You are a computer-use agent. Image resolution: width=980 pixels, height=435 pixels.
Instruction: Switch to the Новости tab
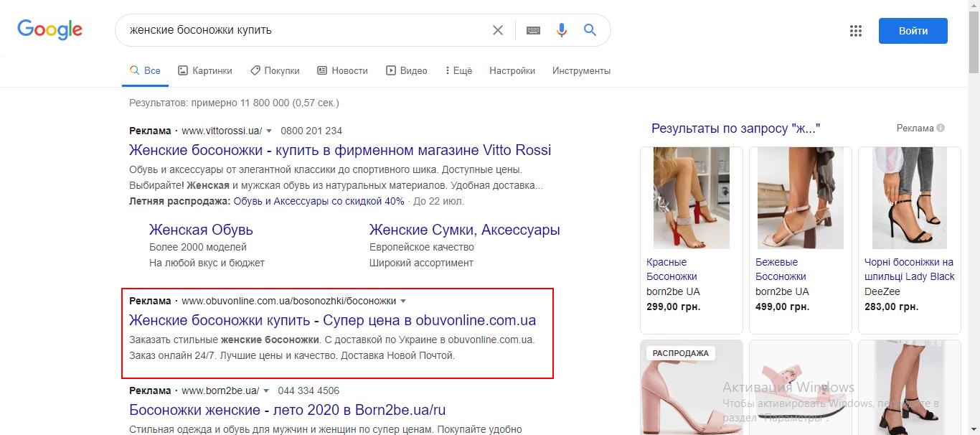pos(342,70)
